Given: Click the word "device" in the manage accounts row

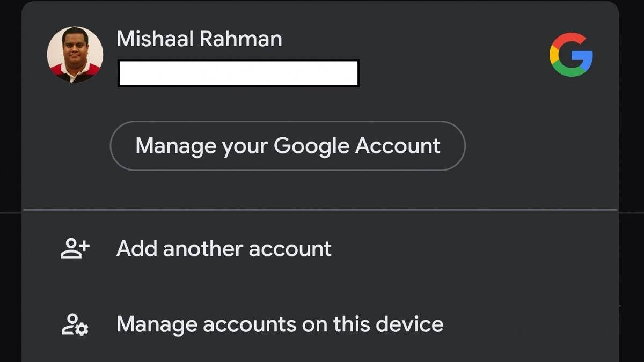Looking at the screenshot, I should pyautogui.click(x=409, y=324).
